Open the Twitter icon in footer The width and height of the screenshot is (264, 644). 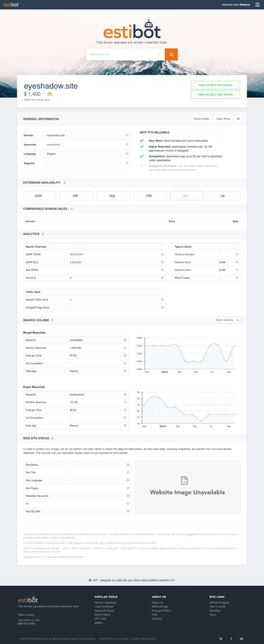[221, 639]
